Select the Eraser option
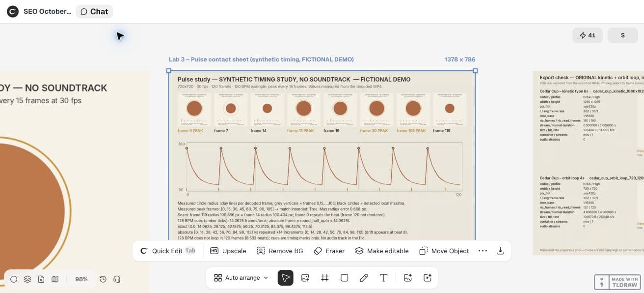644x293 pixels. (329, 251)
